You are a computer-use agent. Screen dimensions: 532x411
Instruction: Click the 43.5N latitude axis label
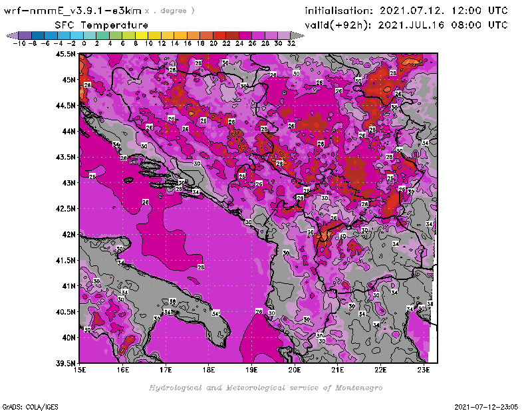point(66,157)
